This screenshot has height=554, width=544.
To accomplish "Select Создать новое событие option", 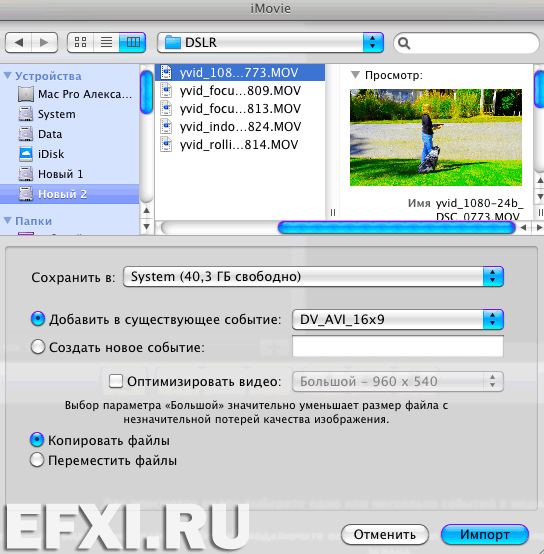I will tap(38, 347).
